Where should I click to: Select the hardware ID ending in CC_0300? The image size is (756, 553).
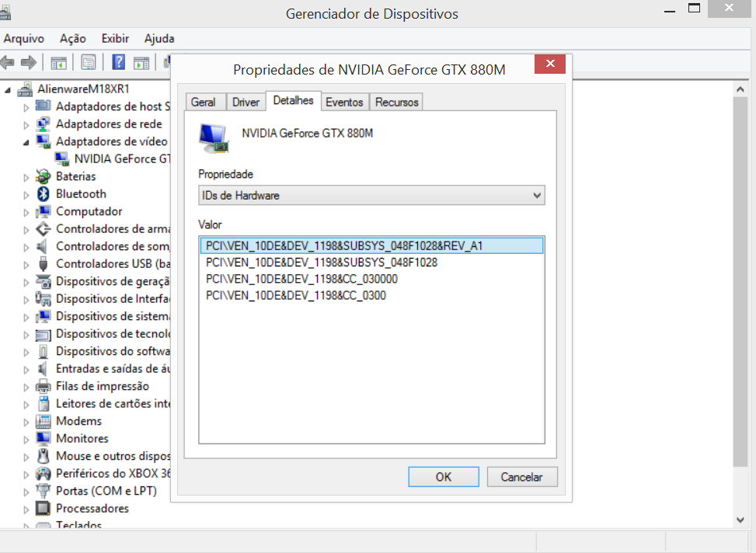371,296
